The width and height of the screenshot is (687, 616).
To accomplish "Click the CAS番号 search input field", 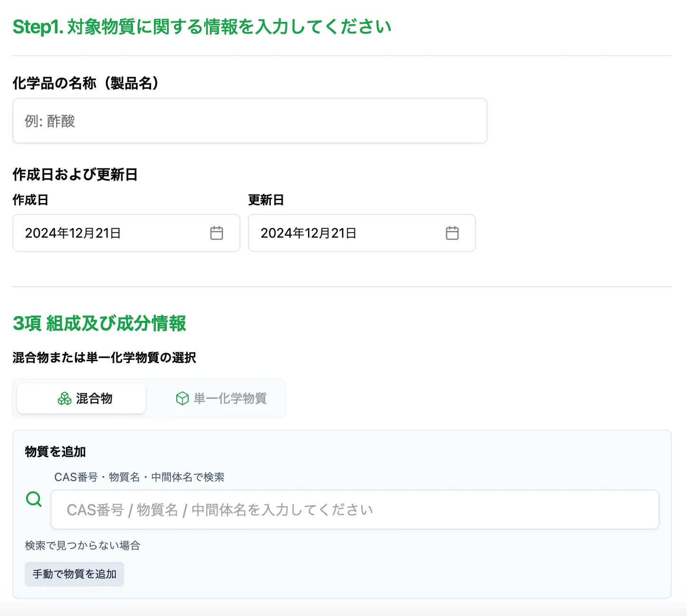I will (355, 510).
